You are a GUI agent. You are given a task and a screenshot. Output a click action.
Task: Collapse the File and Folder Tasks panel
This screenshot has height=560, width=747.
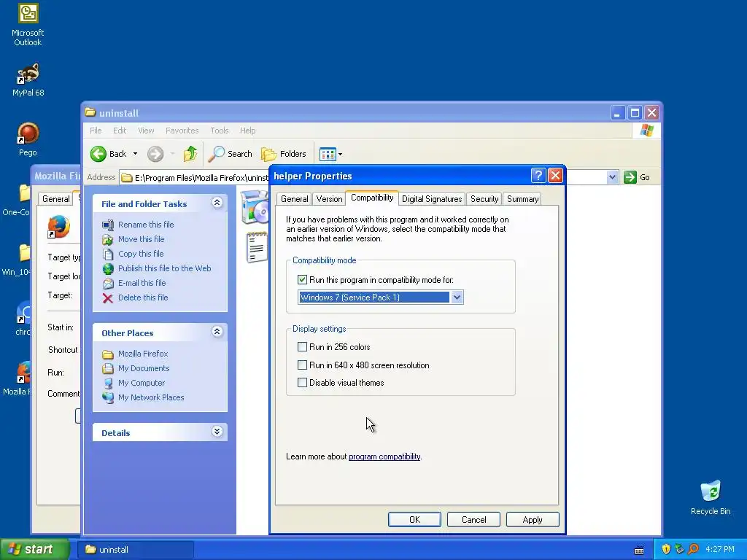coord(217,203)
